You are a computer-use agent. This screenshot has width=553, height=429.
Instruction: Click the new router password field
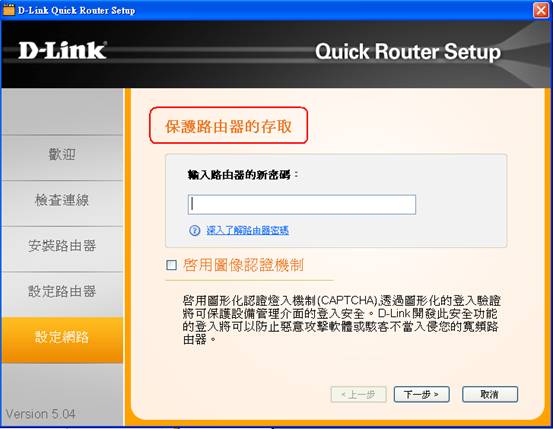(x=302, y=204)
